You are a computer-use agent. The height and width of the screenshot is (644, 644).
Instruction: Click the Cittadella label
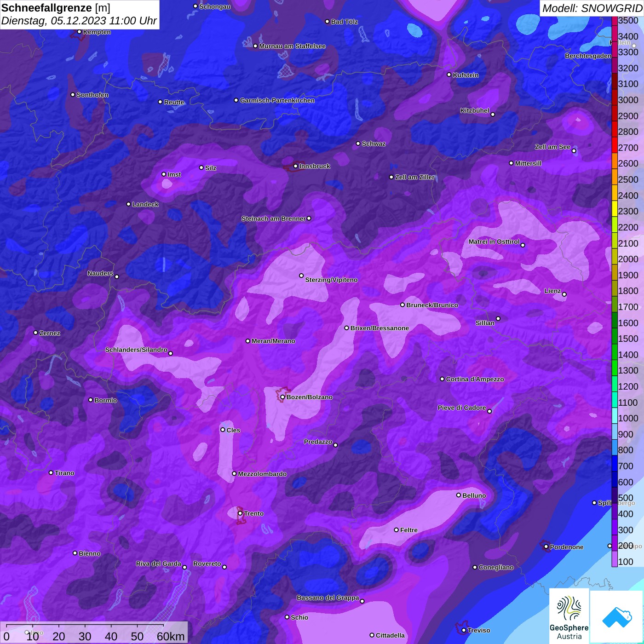pyautogui.click(x=390, y=635)
